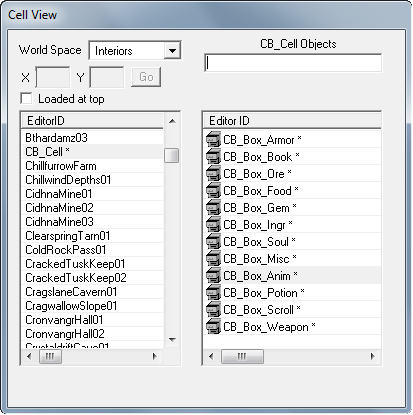Enable the Loaded at top checkbox

pos(26,99)
